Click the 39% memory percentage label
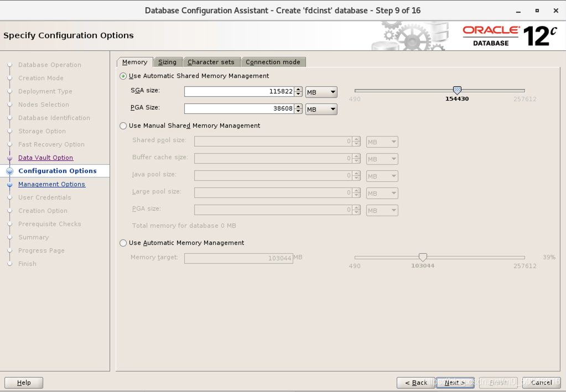This screenshot has height=392, width=566. (549, 257)
